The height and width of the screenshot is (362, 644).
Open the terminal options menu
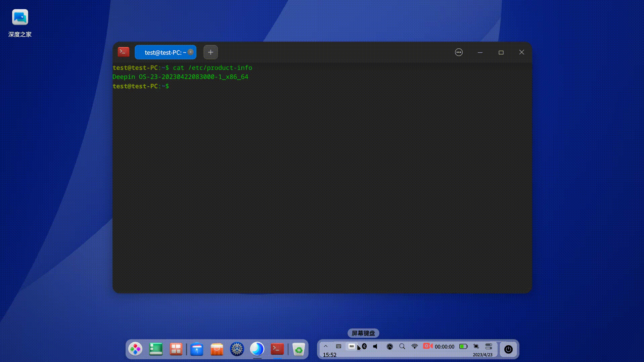[x=459, y=52]
